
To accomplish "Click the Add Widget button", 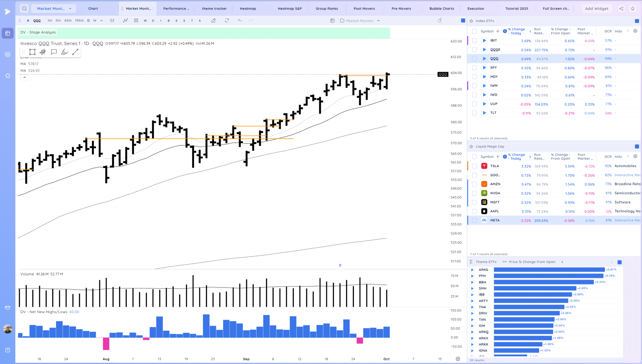I will pos(597,9).
